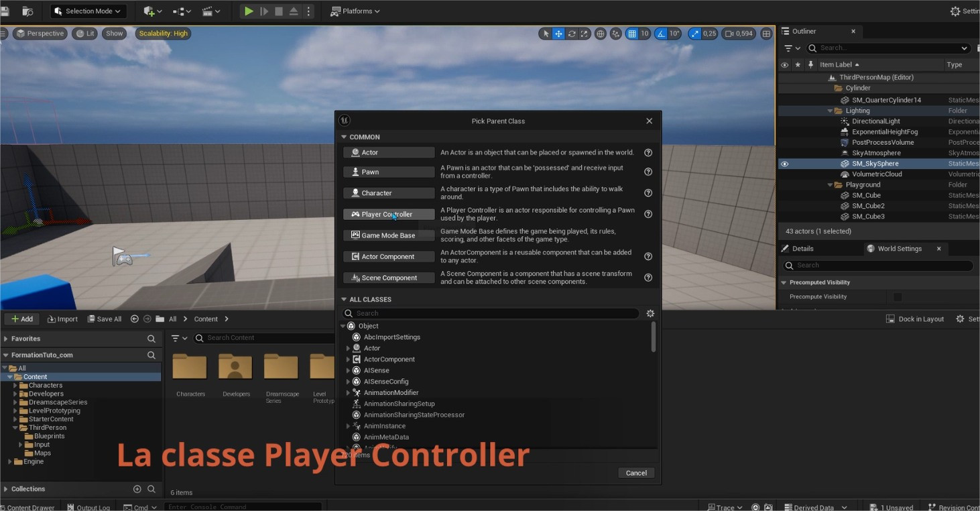Screen dimensions: 980x511
Task: Open the Selection Mode dropdown
Action: click(88, 11)
